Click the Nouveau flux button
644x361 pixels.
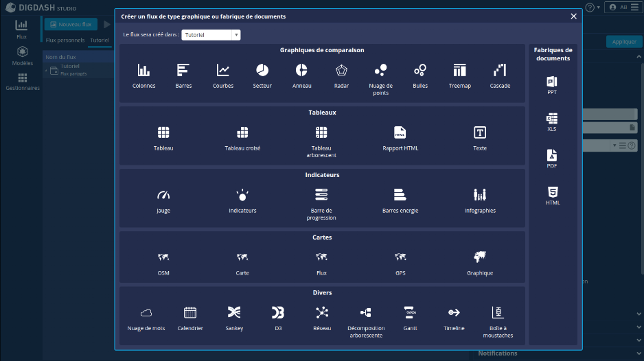coord(71,24)
